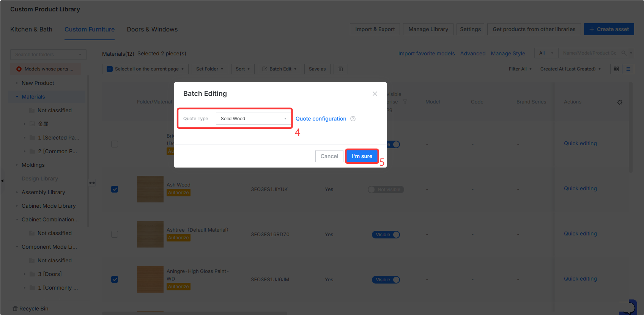
Task: Switch to grid view icon
Action: [x=616, y=69]
